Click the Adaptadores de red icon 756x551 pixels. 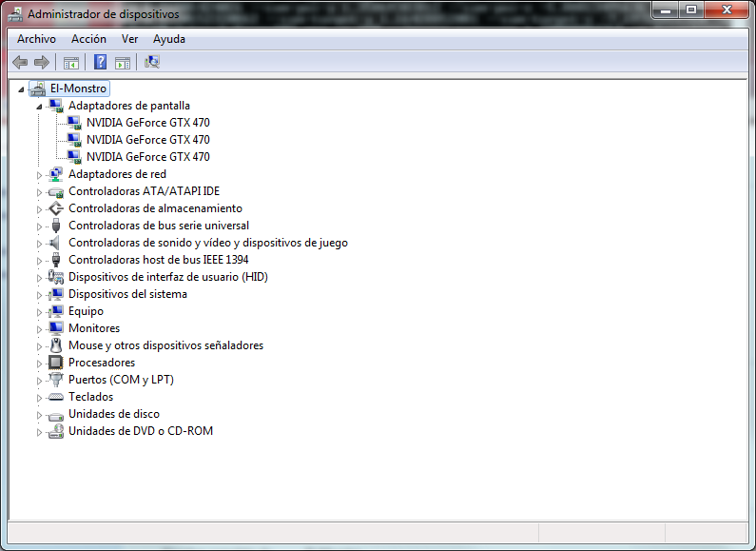coord(56,174)
